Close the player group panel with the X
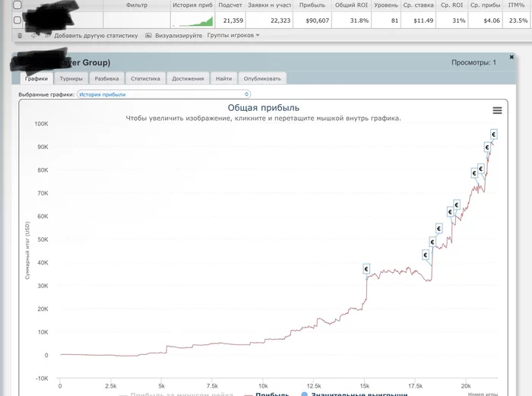532x396 pixels. point(511,57)
